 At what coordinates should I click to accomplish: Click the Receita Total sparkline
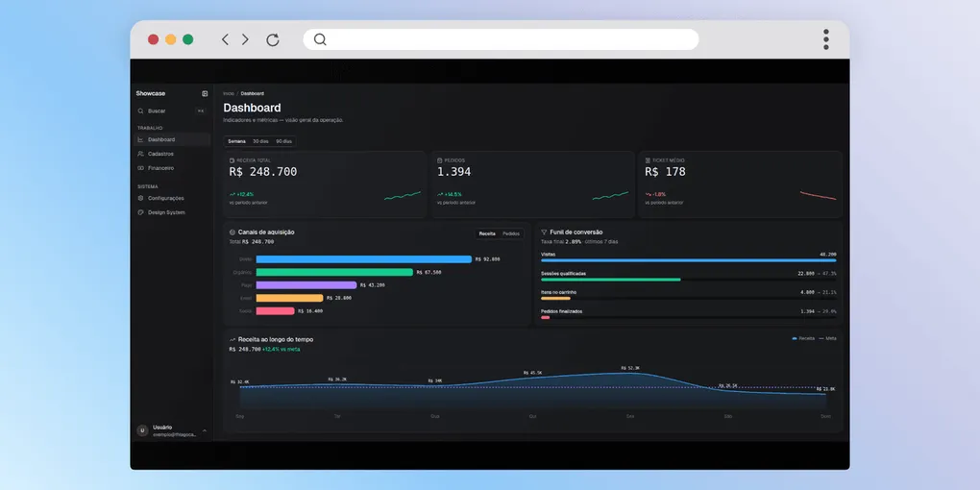click(403, 196)
